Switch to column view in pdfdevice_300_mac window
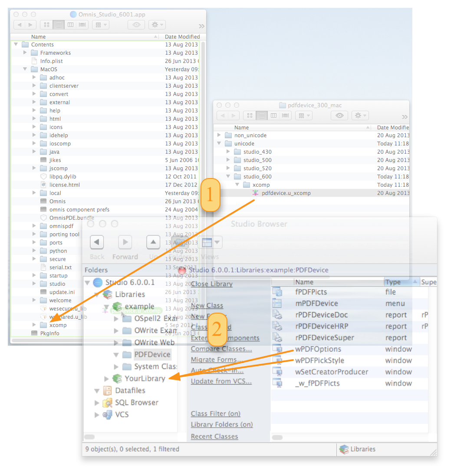The width and height of the screenshot is (454, 476). click(x=273, y=116)
